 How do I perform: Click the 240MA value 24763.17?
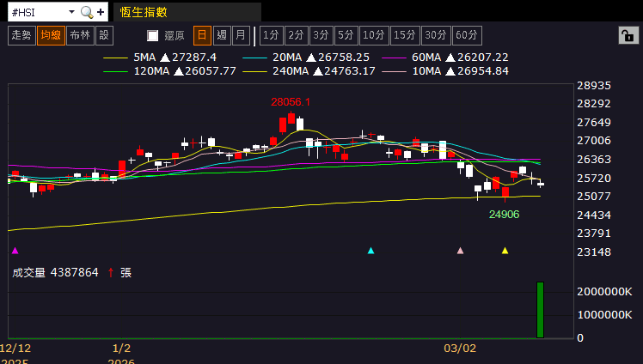(350, 71)
